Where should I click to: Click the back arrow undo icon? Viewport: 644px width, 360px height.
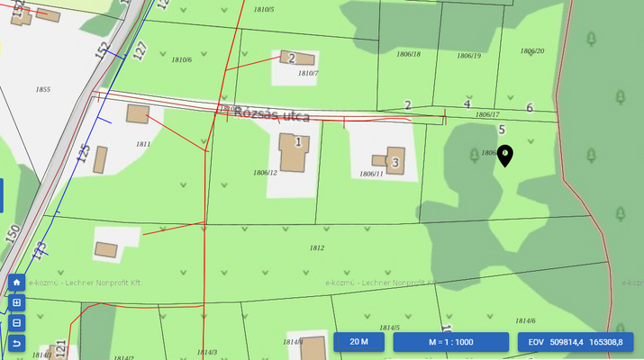coord(16,344)
